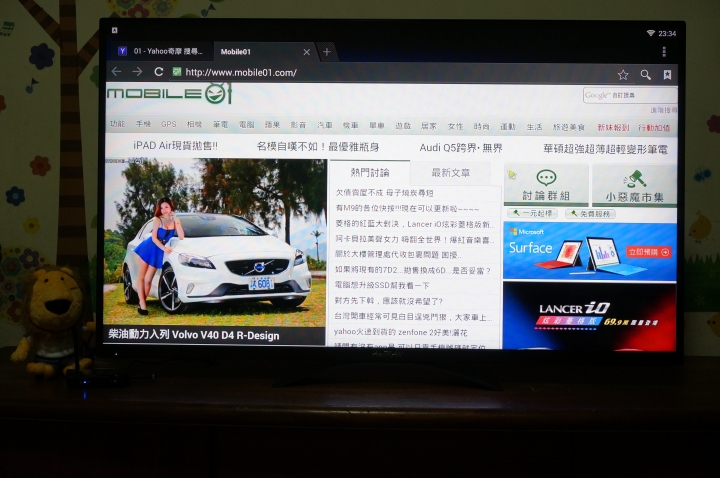Open the 電腦 nav category

247,124
